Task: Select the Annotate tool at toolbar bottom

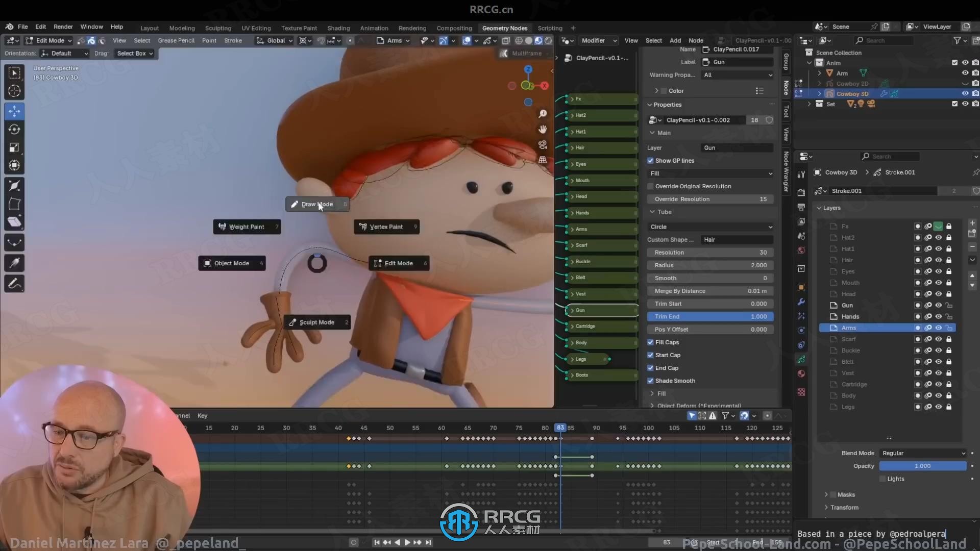Action: point(14,284)
